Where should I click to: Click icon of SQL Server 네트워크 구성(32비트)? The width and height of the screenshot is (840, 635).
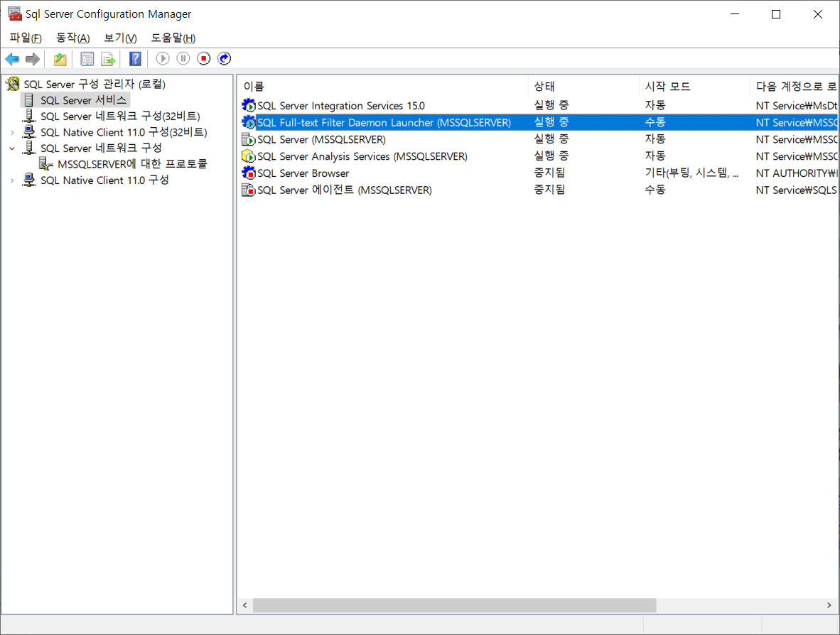[x=29, y=116]
